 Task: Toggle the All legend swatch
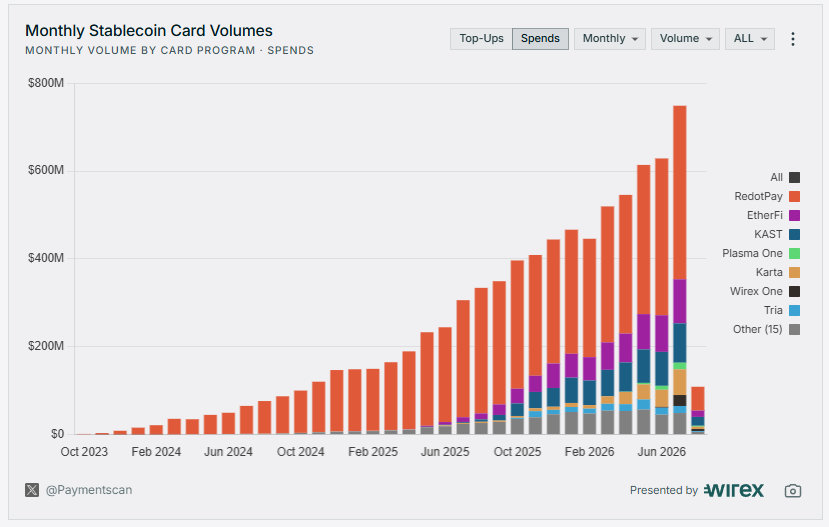tap(794, 177)
